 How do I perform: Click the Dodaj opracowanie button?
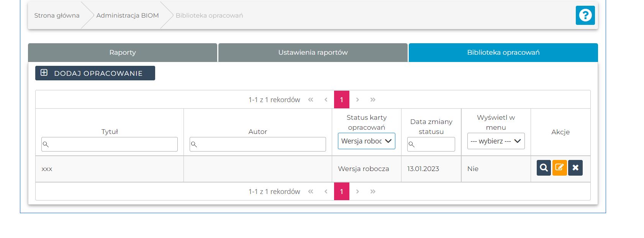(x=95, y=73)
